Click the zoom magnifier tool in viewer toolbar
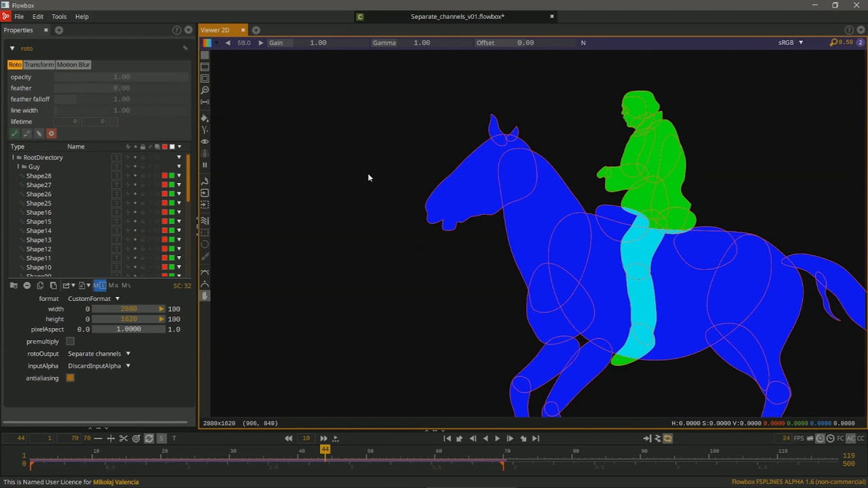The height and width of the screenshot is (488, 868). coord(205,90)
